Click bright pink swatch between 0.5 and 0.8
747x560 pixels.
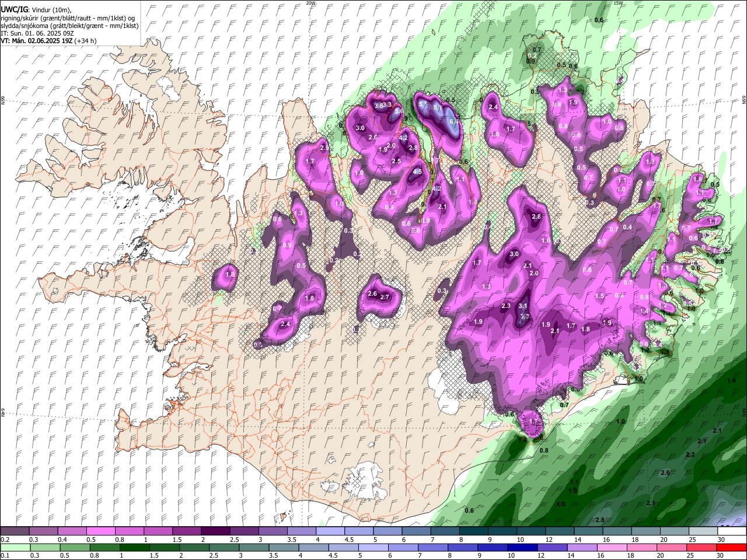(x=100, y=531)
